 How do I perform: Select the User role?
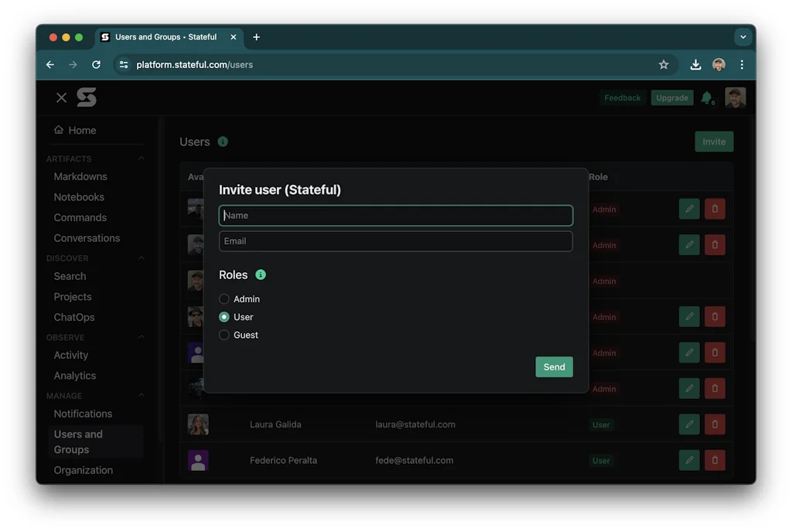coord(224,317)
